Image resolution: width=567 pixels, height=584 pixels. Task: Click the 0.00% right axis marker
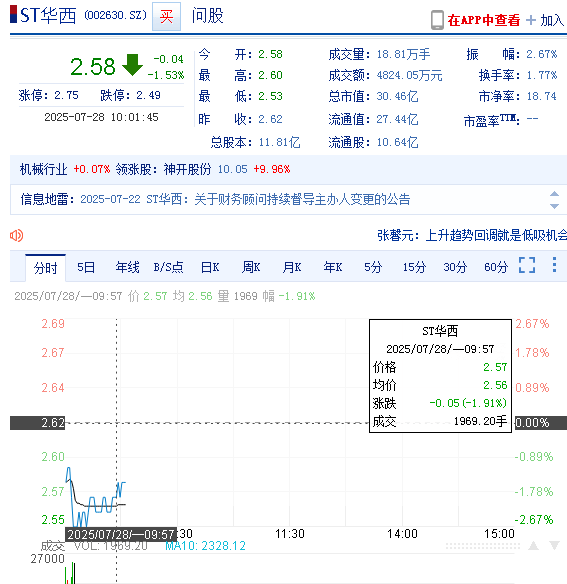point(541,423)
